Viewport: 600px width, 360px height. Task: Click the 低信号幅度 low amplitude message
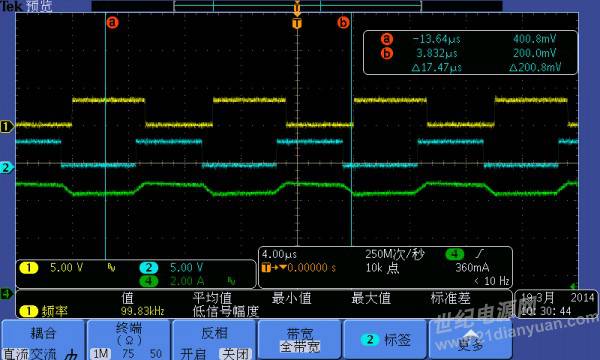[x=225, y=311]
